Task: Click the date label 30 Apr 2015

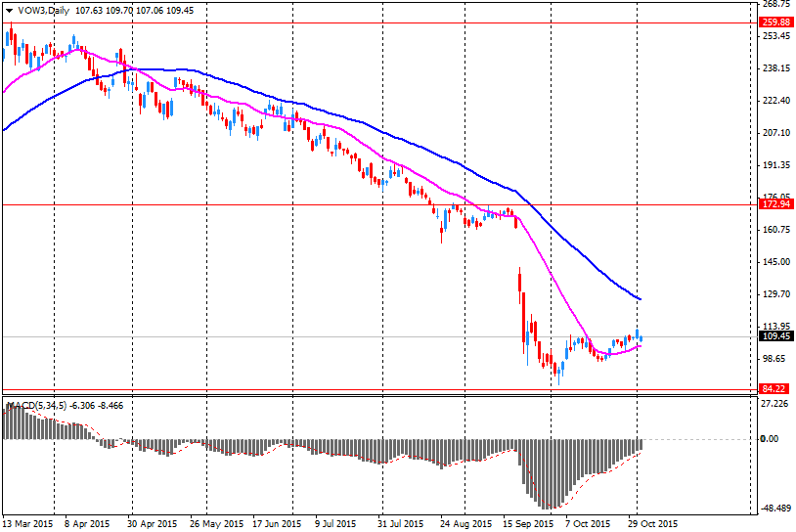Action: click(152, 523)
